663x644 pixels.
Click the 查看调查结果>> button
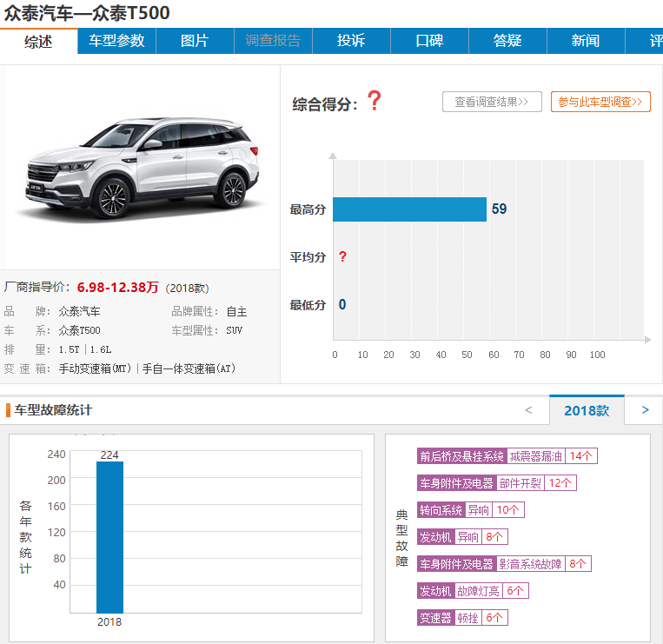pos(492,102)
